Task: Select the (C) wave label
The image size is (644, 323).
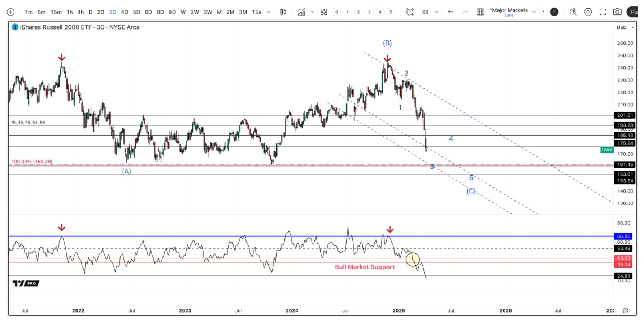Action: click(x=471, y=191)
